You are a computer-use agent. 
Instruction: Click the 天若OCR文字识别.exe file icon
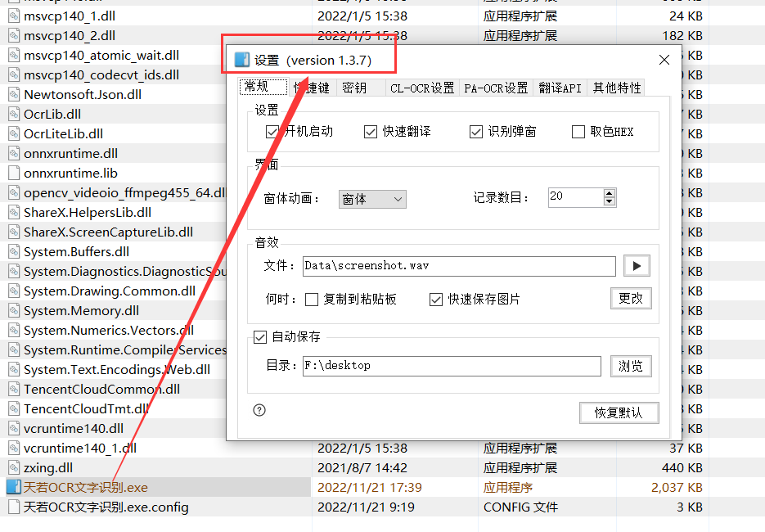(x=13, y=487)
